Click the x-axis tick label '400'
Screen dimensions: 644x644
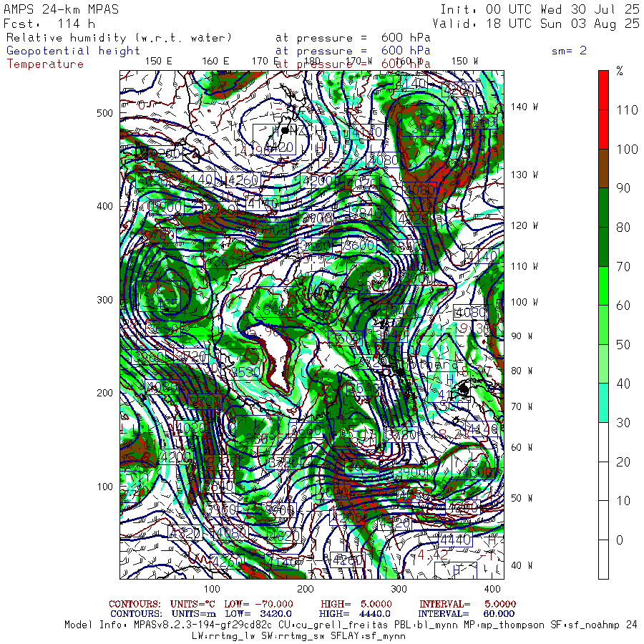pyautogui.click(x=492, y=589)
